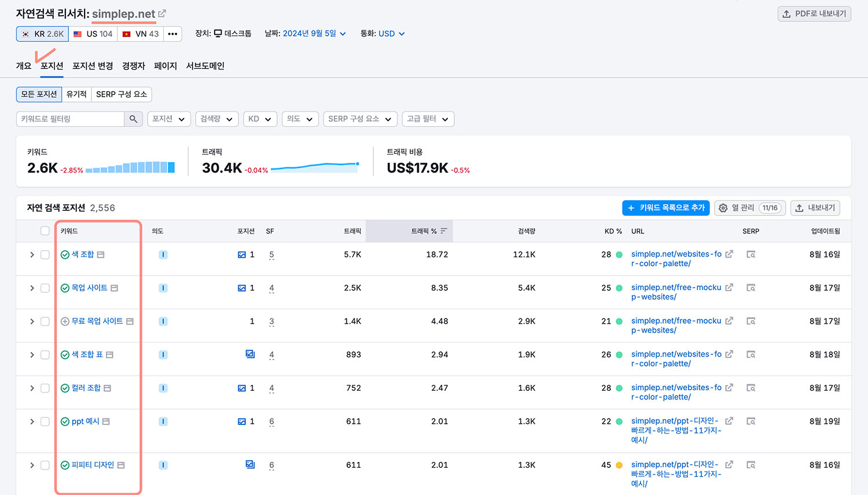The height and width of the screenshot is (495, 868).
Task: Click plus-circle add icon before 무료 목업 사이트
Action: [x=65, y=321]
